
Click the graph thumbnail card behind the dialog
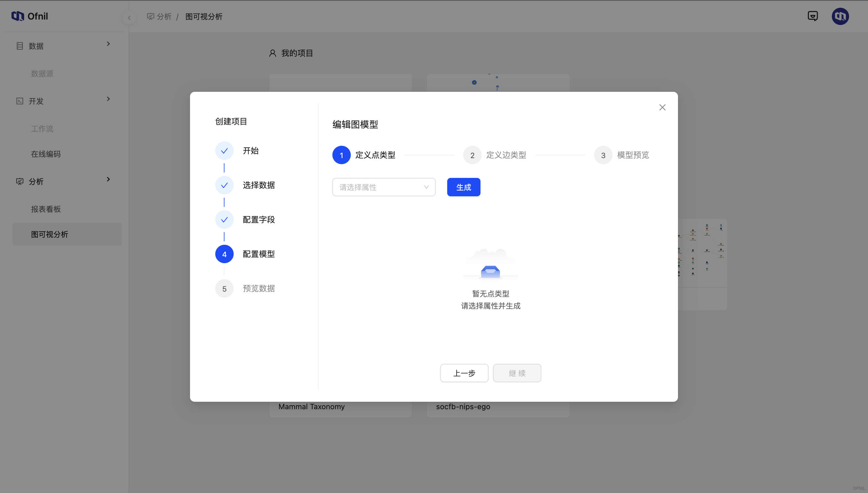tap(702, 264)
